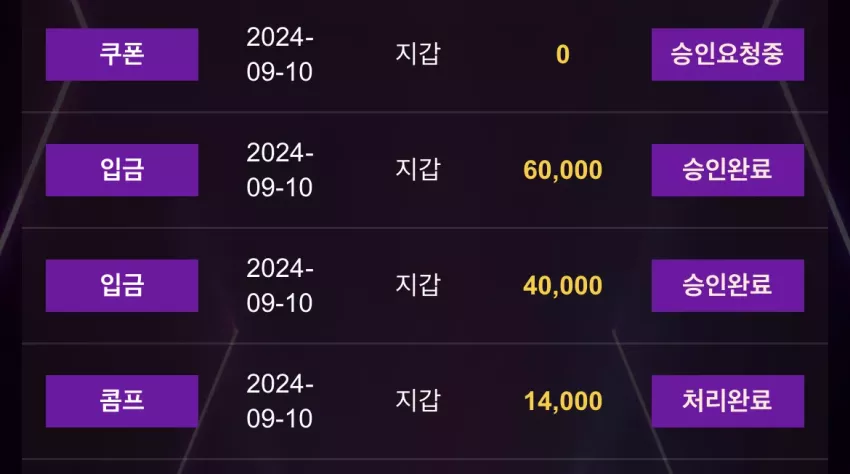This screenshot has width=850, height=474.
Task: Click the 0 amount in coupon row
Action: [563, 54]
